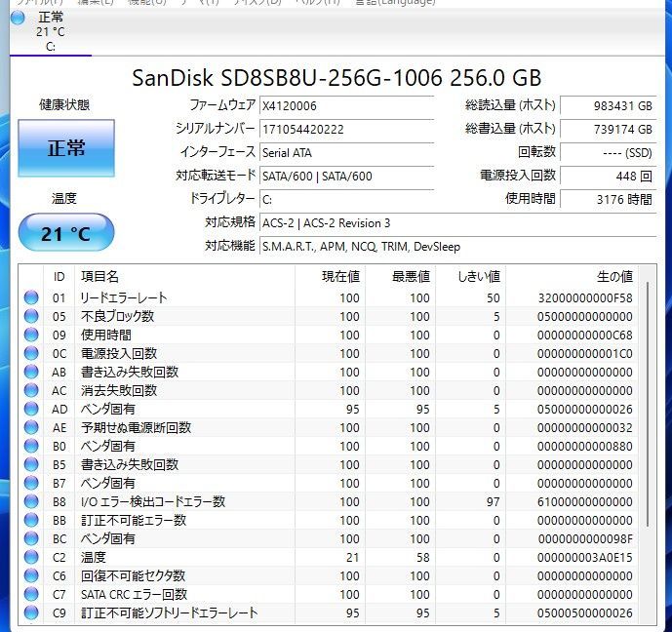
Task: Click total host writes value 739174 GB
Action: pyautogui.click(x=609, y=129)
